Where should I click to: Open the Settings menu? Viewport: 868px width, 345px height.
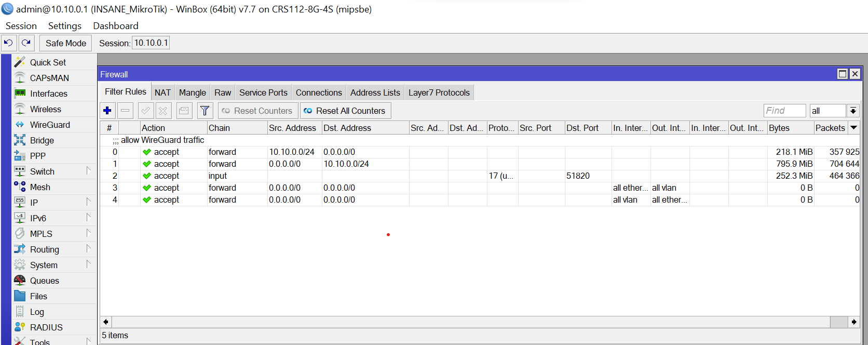tap(65, 26)
